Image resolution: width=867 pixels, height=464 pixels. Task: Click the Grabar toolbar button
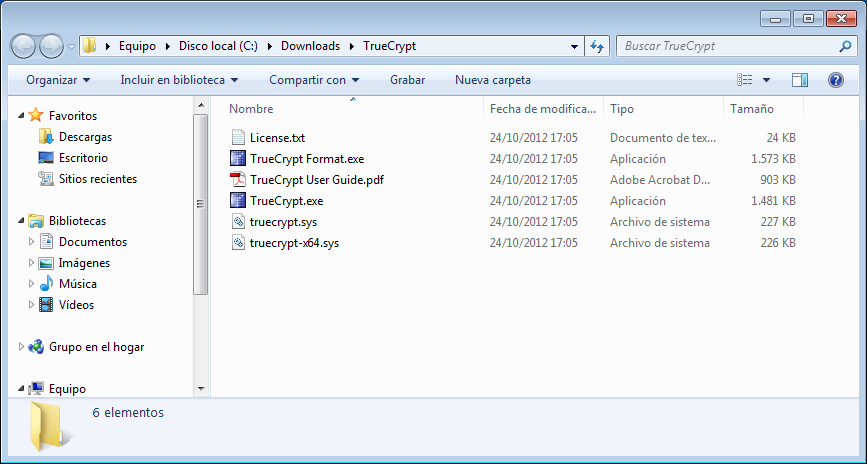[408, 80]
